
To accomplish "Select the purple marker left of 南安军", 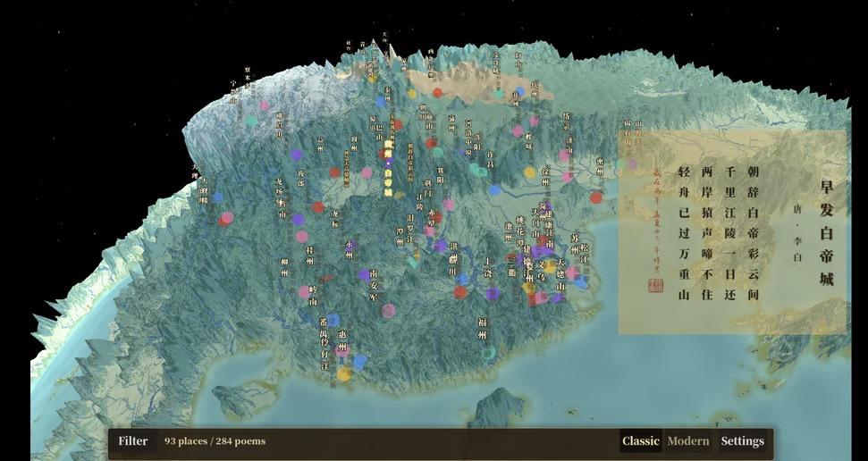I will pos(364,274).
